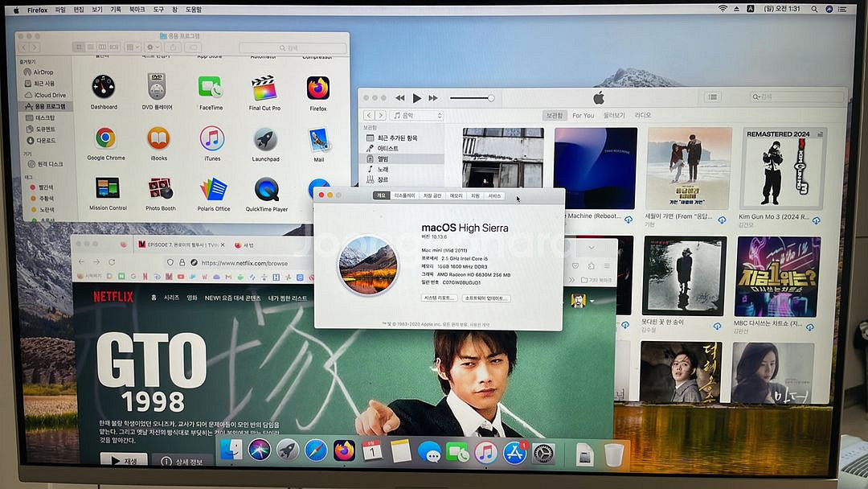
Task: Click iTunes search field
Action: pos(796,97)
